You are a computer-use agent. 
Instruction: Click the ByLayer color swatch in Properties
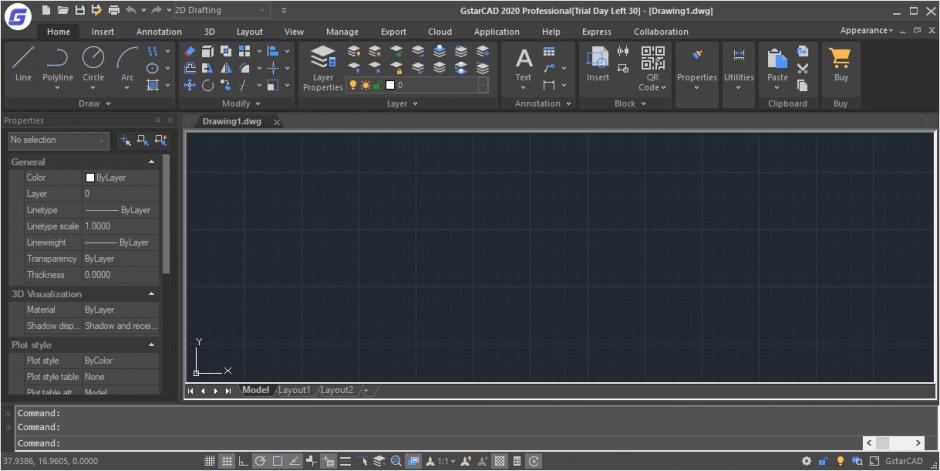[x=90, y=178]
